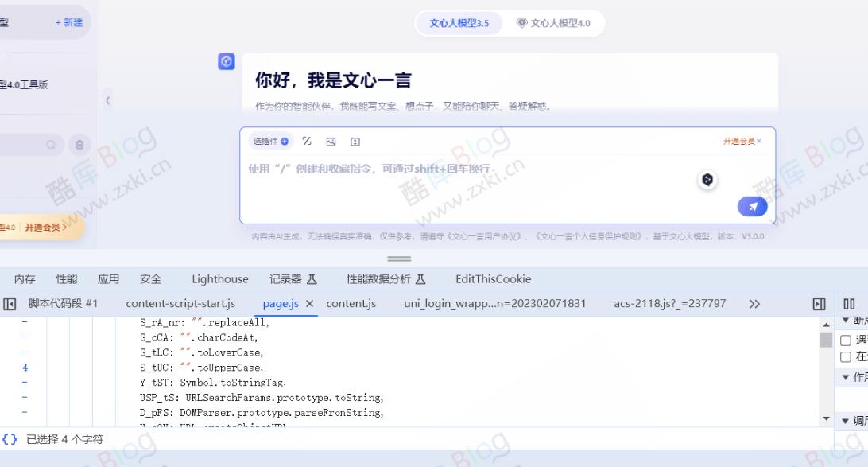The height and width of the screenshot is (467, 868).
Task: Open the 安全 Security panel in DevTools
Action: coord(150,279)
